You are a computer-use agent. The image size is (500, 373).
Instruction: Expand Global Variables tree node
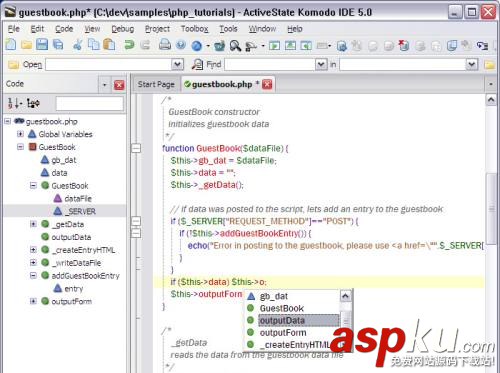point(20,134)
